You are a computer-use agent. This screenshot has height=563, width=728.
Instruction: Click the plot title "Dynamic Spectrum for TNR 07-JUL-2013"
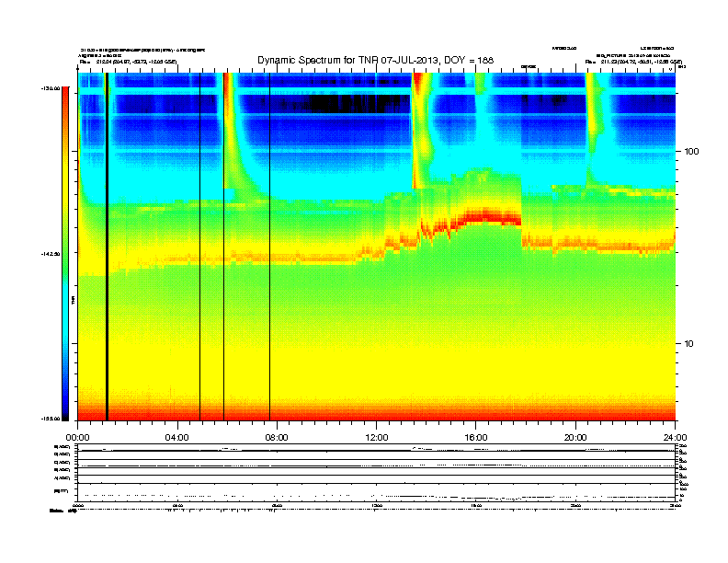click(x=376, y=61)
